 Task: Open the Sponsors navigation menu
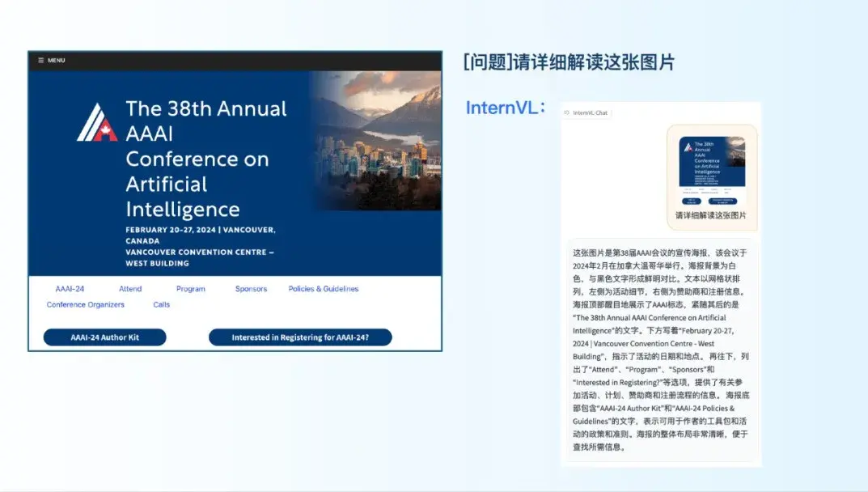click(250, 288)
